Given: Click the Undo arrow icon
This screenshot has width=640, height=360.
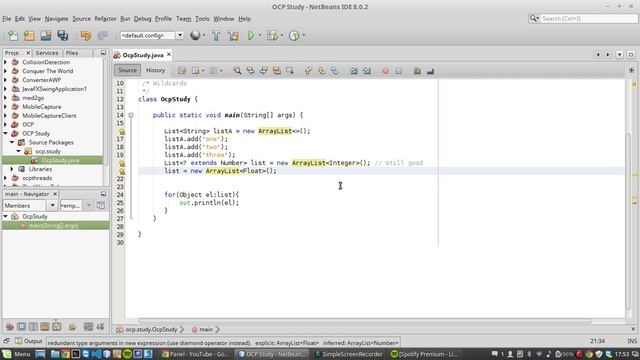Looking at the screenshot, I should (86, 36).
